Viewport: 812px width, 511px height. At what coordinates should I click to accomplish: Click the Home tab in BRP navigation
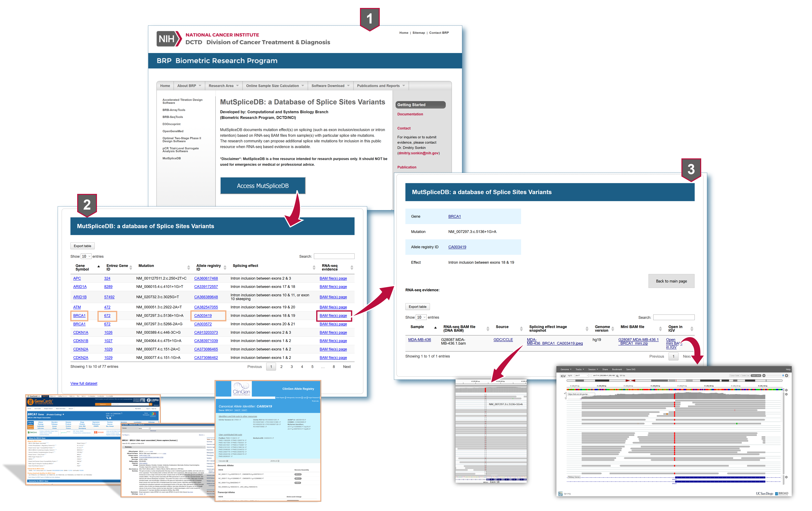click(165, 86)
